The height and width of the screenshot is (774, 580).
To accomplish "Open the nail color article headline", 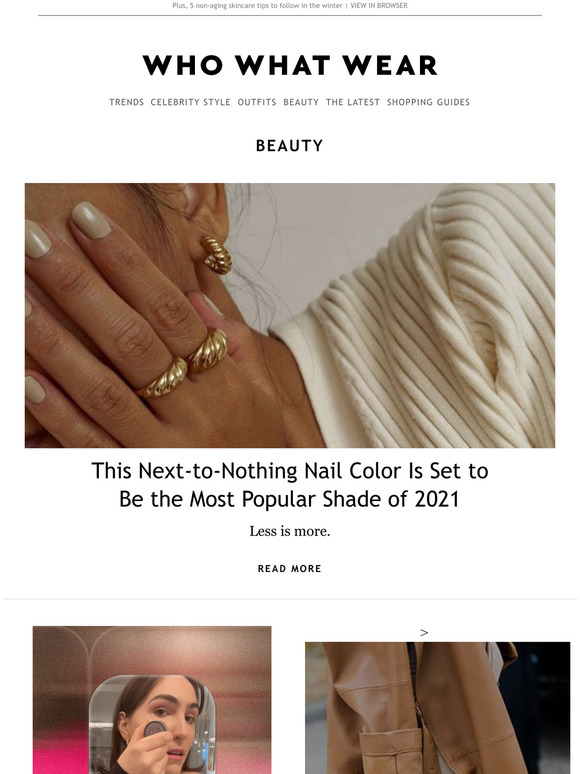I will pos(290,485).
